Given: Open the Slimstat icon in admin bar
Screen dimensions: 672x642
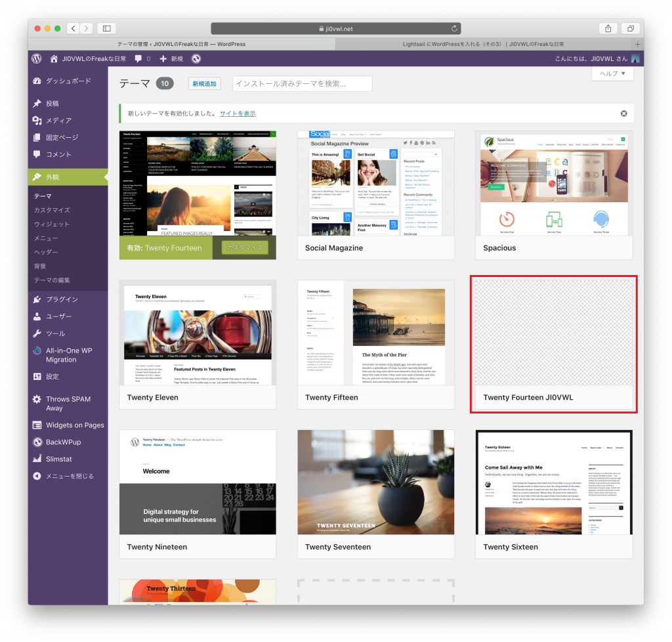Looking at the screenshot, I should point(196,58).
